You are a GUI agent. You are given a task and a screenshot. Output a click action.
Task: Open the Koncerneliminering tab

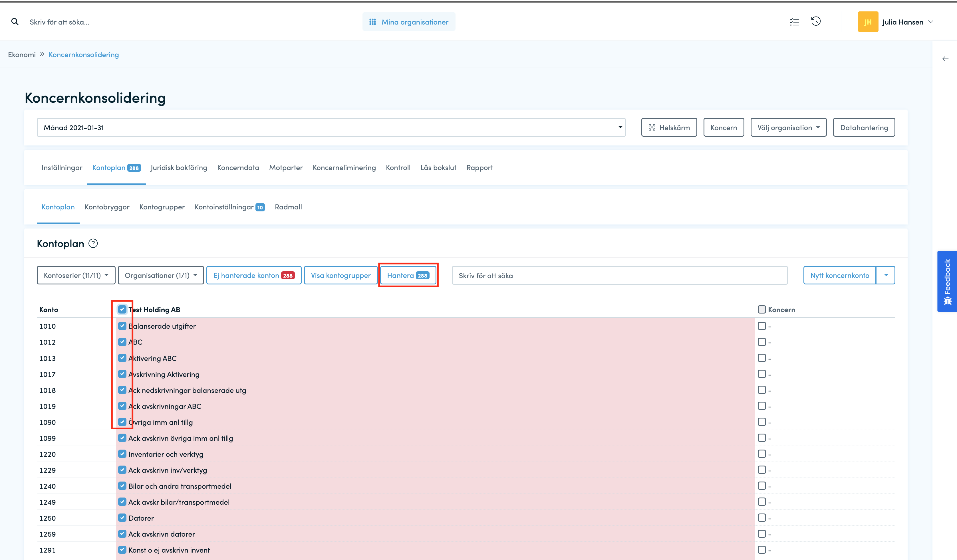click(x=344, y=167)
